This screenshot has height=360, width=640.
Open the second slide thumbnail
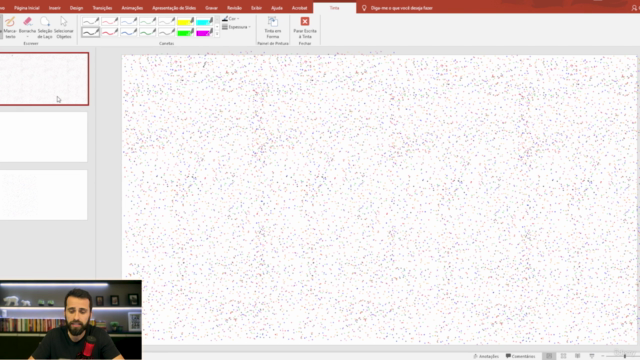coord(44,137)
